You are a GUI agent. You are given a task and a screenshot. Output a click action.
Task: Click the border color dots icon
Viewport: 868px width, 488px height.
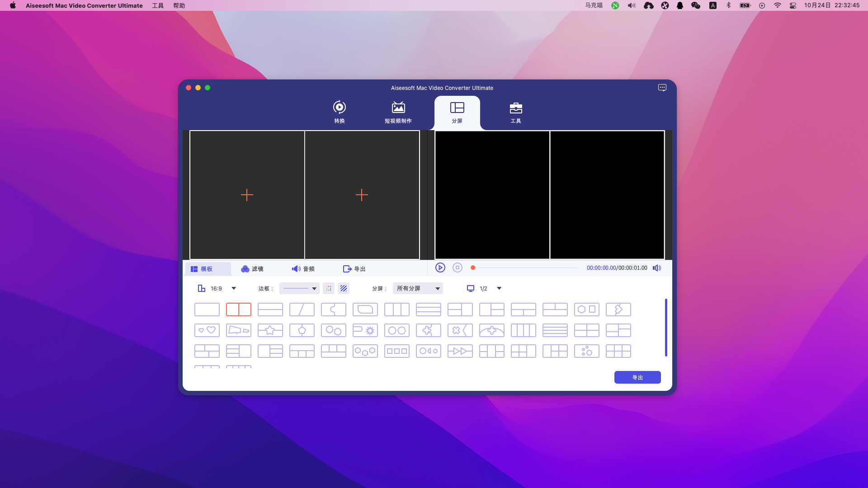coord(329,288)
